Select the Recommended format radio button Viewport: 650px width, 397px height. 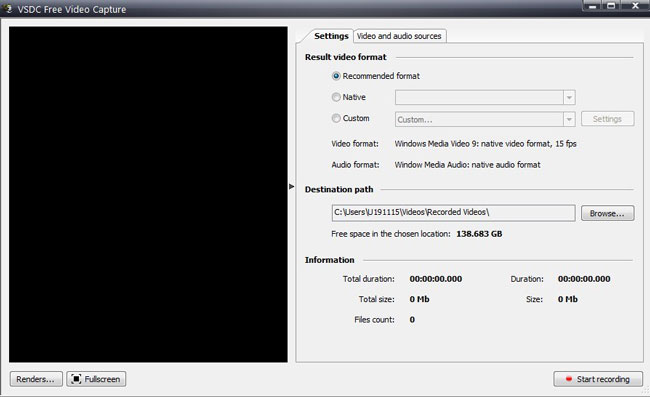point(336,76)
